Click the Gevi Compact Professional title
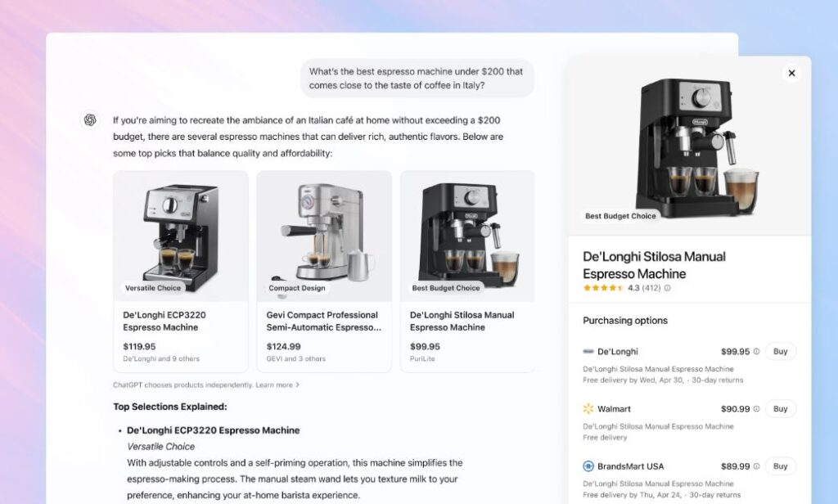 click(x=324, y=322)
